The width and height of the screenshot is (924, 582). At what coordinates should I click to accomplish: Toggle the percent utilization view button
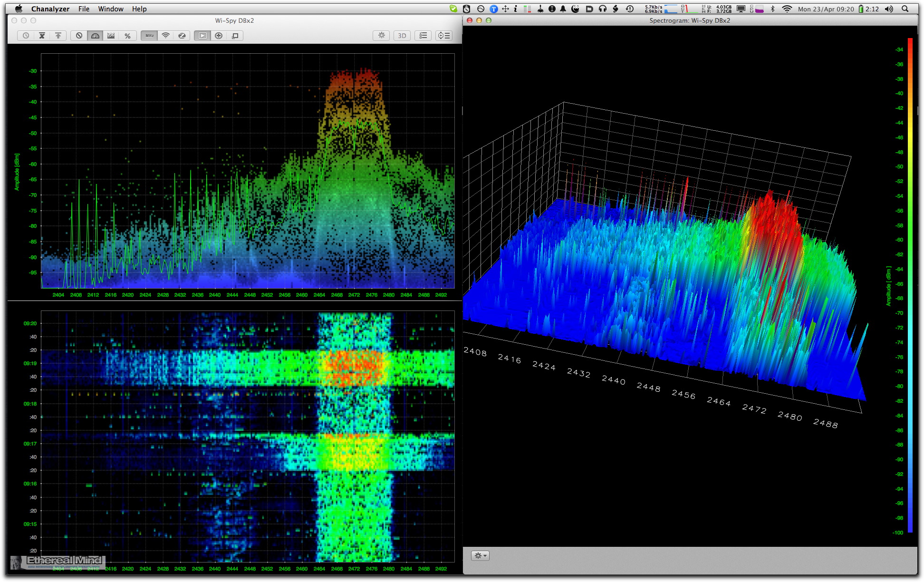coord(127,36)
